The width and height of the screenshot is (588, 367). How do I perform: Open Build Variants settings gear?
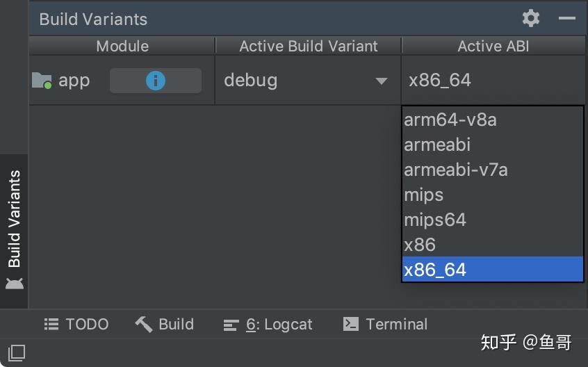click(530, 18)
